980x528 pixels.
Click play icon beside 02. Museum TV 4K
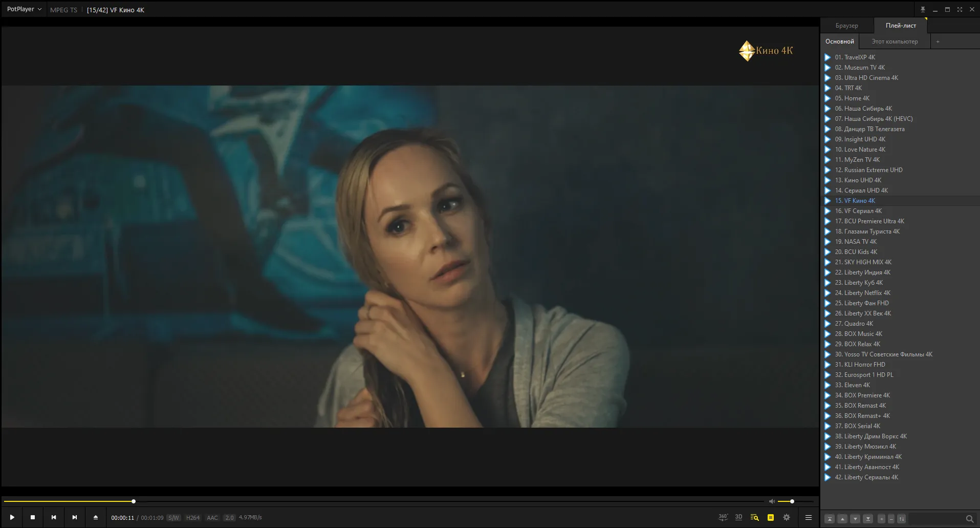tap(827, 68)
